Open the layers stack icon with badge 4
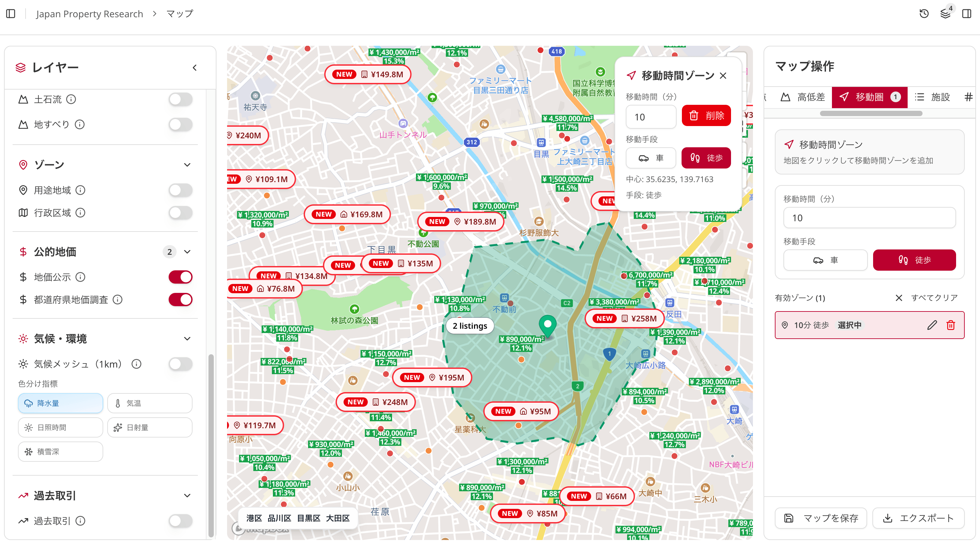Image resolution: width=980 pixels, height=544 pixels. point(945,14)
